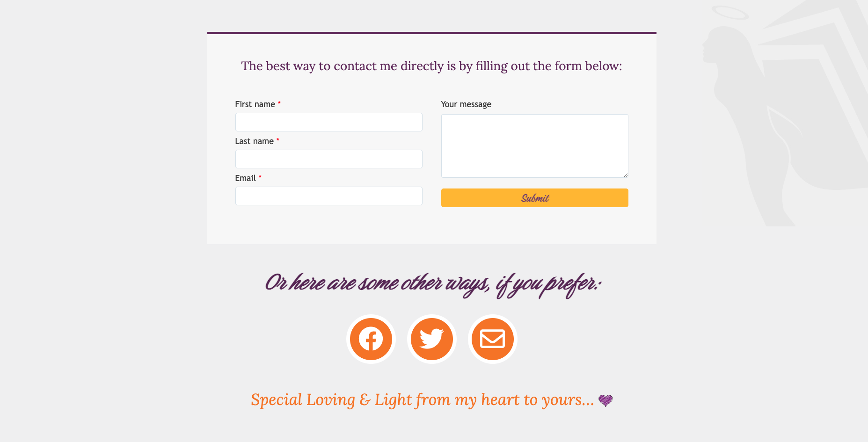Click the red asterisk beside First name
Screen dimensions: 868x442
pos(279,103)
